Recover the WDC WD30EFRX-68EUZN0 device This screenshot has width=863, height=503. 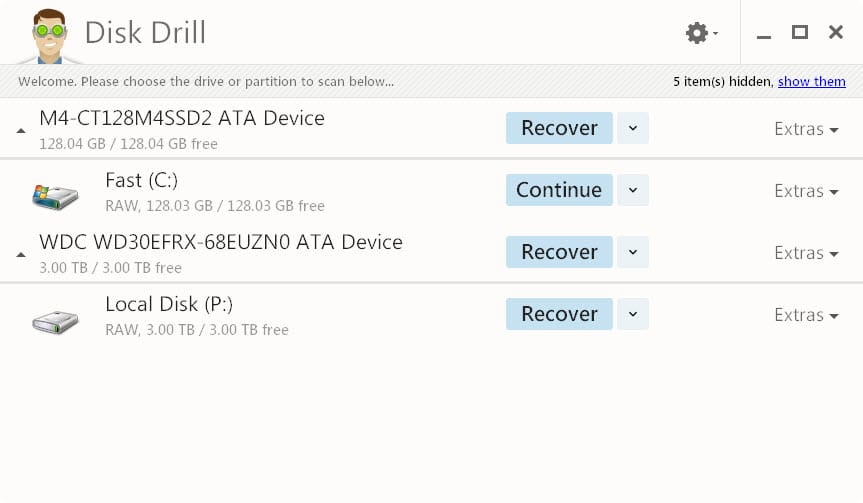(559, 252)
